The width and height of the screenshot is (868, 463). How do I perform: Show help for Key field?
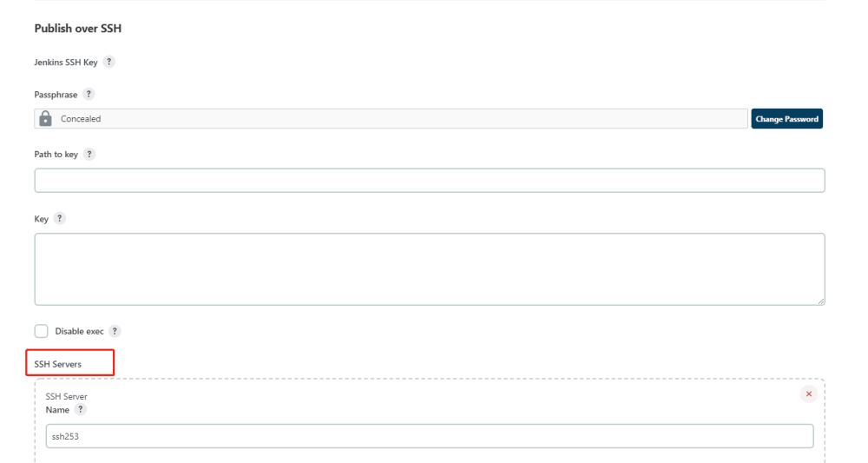click(59, 218)
